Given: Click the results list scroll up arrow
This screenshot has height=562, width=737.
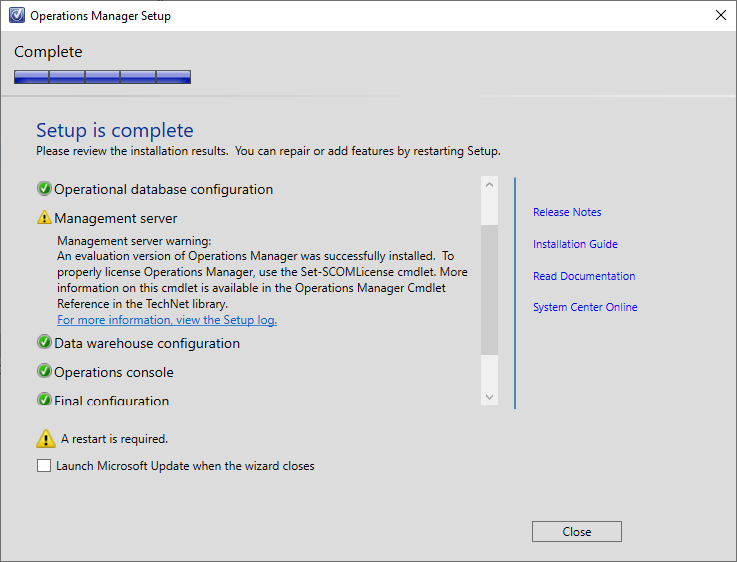Looking at the screenshot, I should coord(489,185).
